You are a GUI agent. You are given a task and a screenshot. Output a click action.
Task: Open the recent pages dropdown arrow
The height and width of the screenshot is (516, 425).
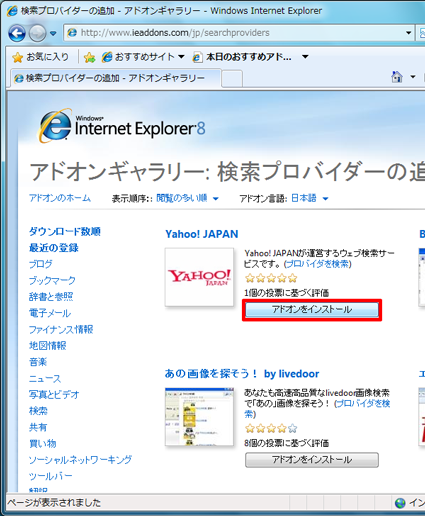click(x=53, y=33)
